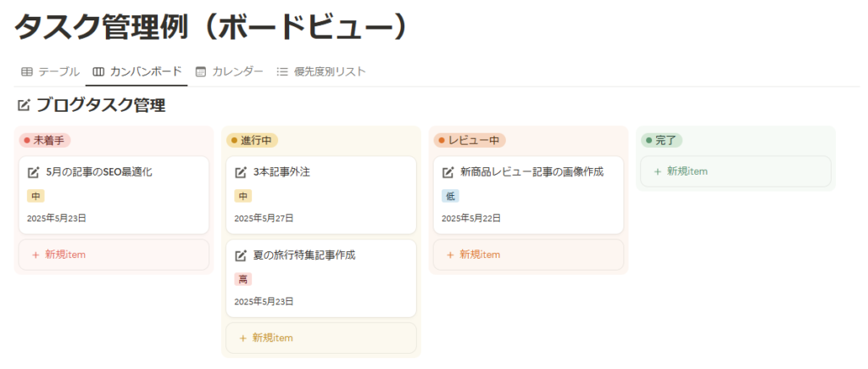Click the 完了 status group label
This screenshot has height=369, width=868.
coord(661,141)
